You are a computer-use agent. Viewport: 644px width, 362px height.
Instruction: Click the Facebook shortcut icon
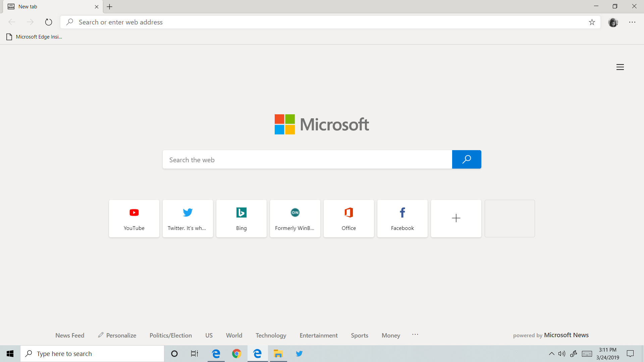pos(402,218)
